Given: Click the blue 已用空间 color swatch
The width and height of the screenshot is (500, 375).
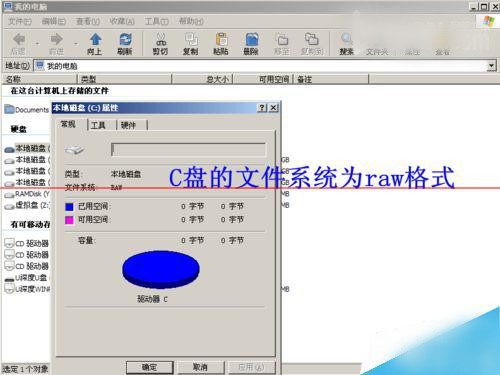Looking at the screenshot, I should click(x=69, y=207).
